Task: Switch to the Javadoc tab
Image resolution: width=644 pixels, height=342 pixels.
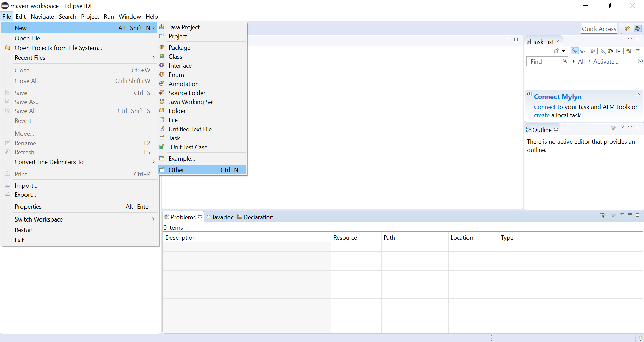Action: pyautogui.click(x=223, y=217)
